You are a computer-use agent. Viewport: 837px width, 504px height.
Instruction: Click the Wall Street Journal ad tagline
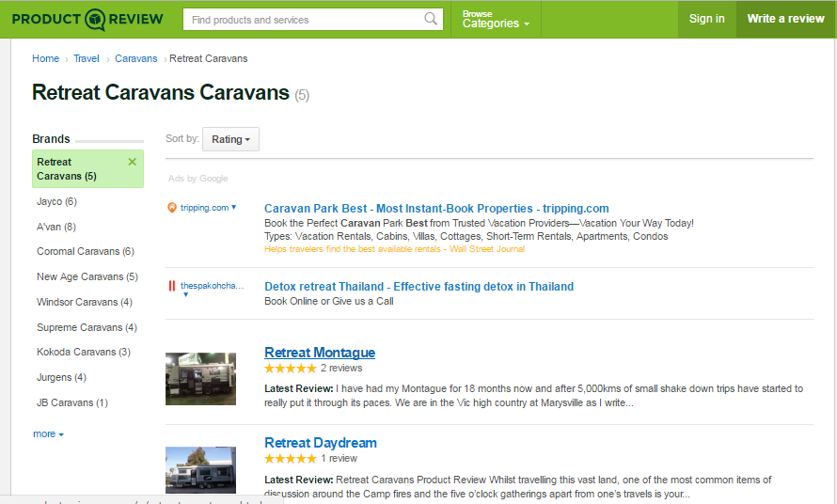tap(394, 249)
